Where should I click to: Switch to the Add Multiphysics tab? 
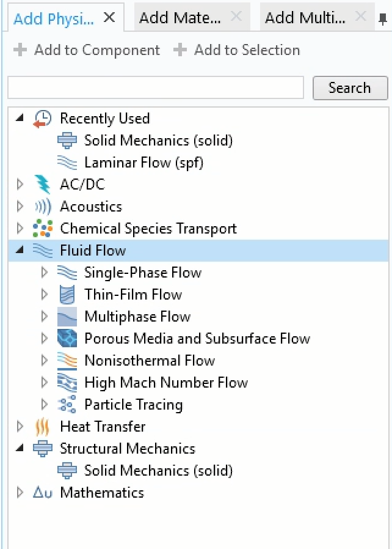coord(305,18)
